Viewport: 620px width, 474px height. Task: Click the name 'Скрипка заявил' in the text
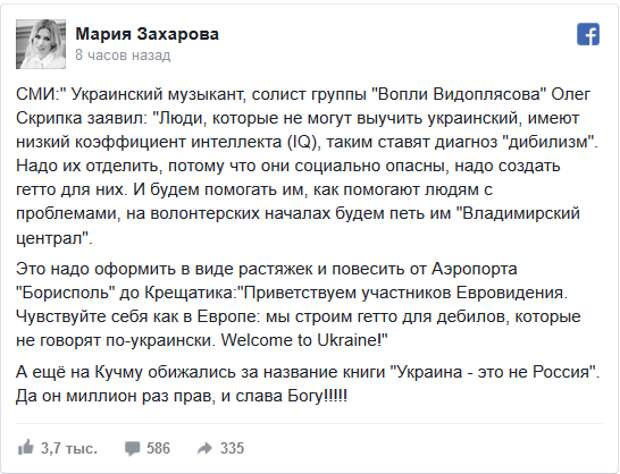click(81, 118)
